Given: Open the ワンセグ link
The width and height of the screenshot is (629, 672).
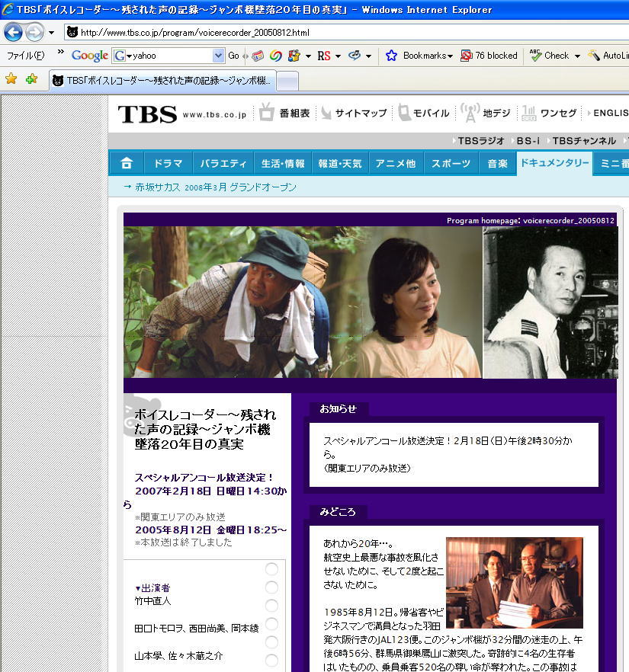Looking at the screenshot, I should [x=549, y=113].
